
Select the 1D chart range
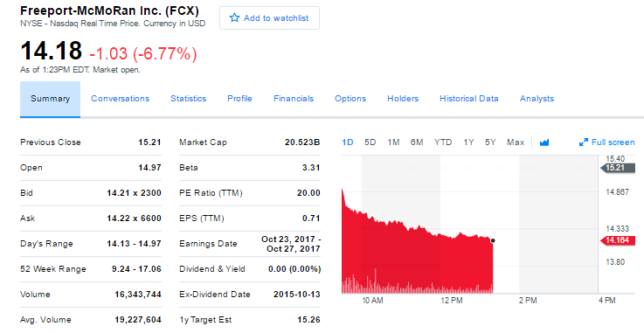pyautogui.click(x=348, y=142)
